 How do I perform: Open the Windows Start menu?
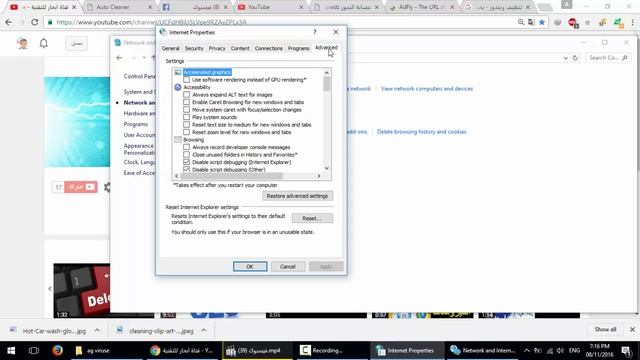11,350
